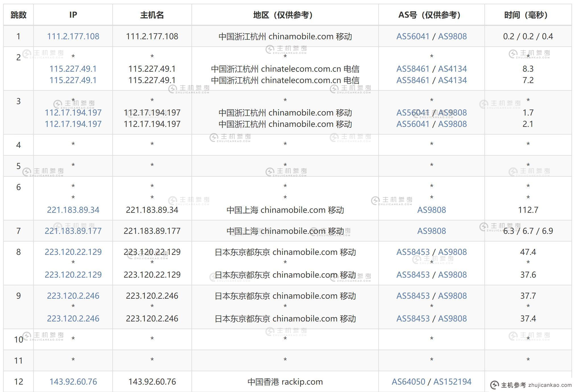Click IP link 112.17.194.197 with time 2.1
This screenshot has height=392, width=574.
pos(73,124)
